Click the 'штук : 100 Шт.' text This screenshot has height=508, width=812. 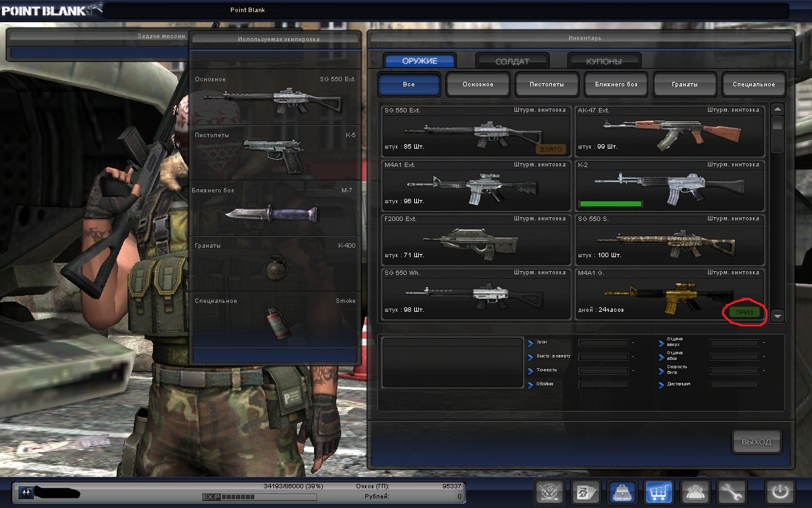point(599,255)
